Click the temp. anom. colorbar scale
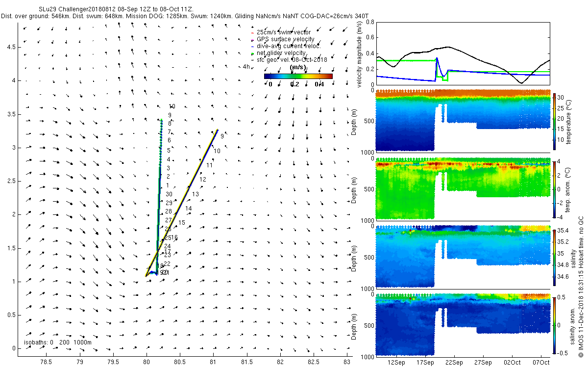The image size is (588, 368). click(555, 189)
